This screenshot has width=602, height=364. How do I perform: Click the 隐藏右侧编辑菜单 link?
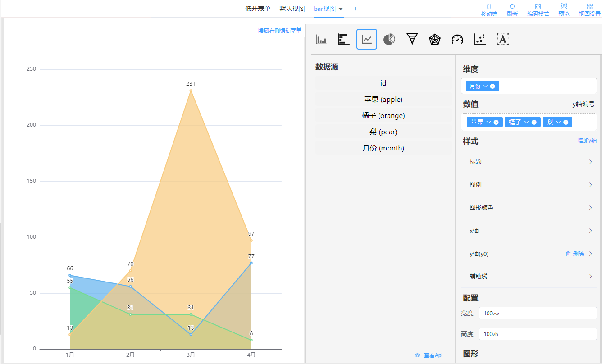click(x=280, y=30)
